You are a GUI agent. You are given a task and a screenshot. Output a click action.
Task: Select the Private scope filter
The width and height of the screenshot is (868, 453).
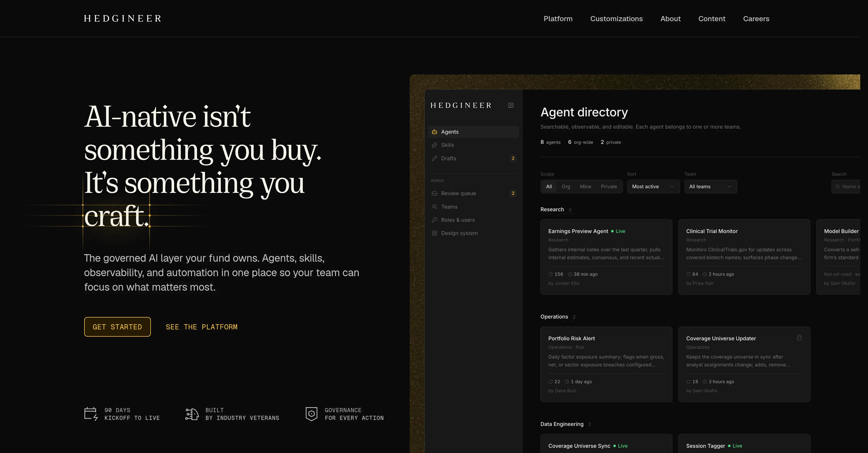[x=609, y=186]
